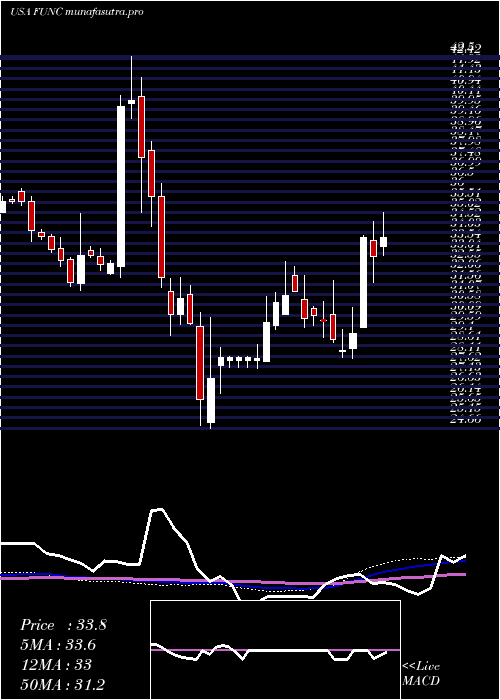The image size is (500, 700).
Task: Click the '50MA : 31.2' value
Action: 63,685
